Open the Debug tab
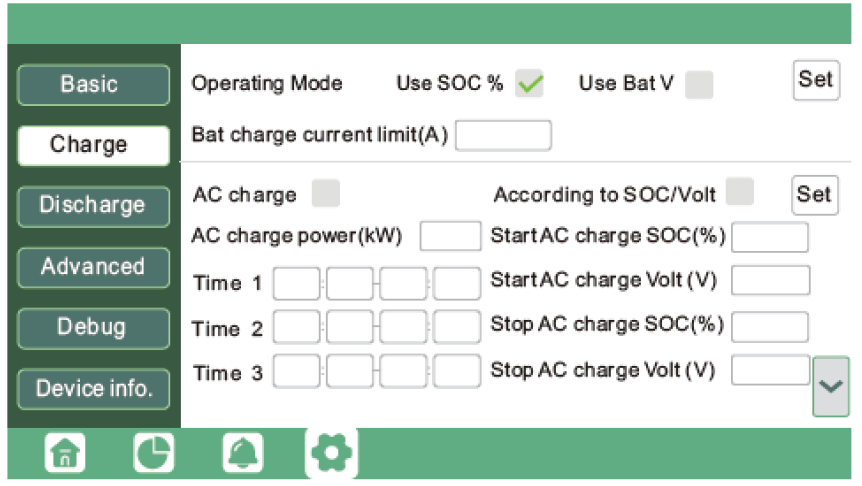 point(93,327)
